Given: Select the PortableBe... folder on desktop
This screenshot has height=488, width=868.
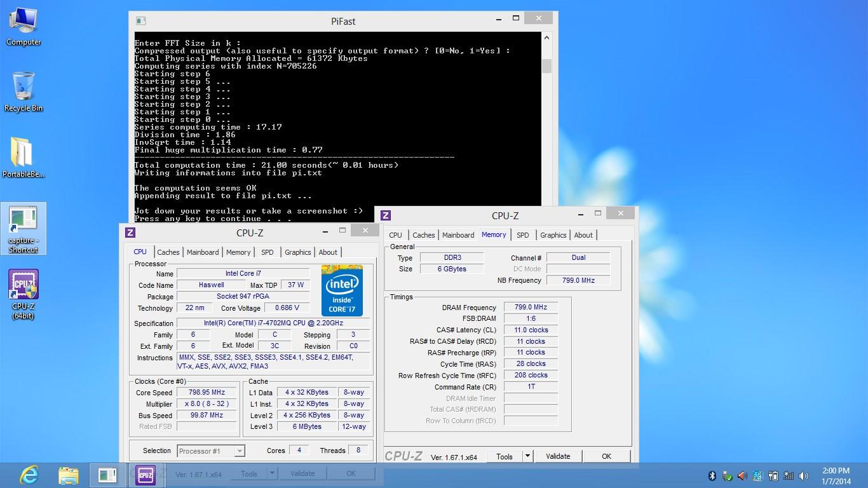Looking at the screenshot, I should click(x=24, y=158).
